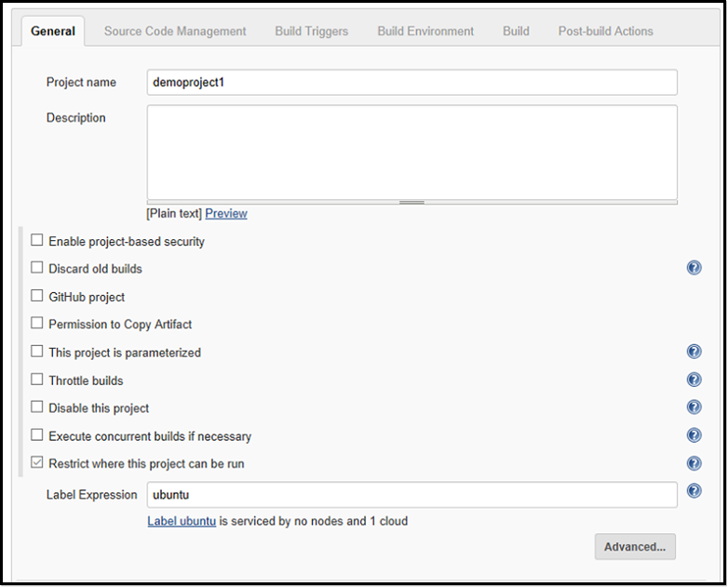Focus the Description text area

tap(411, 153)
